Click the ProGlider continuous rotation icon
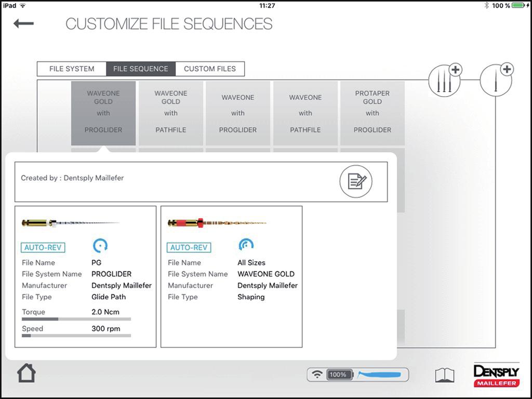532x399 pixels. [100, 245]
